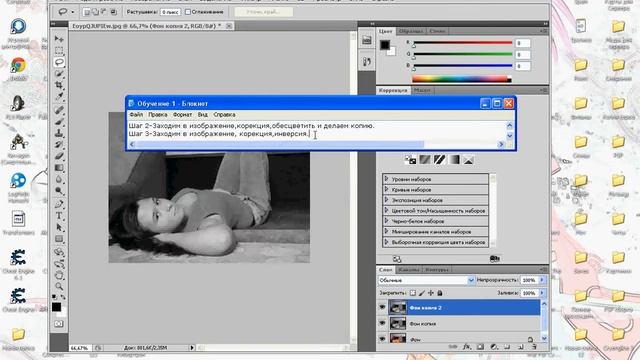The height and width of the screenshot is (360, 640).
Task: Create new layer icon in Layers panel
Action: 520,347
